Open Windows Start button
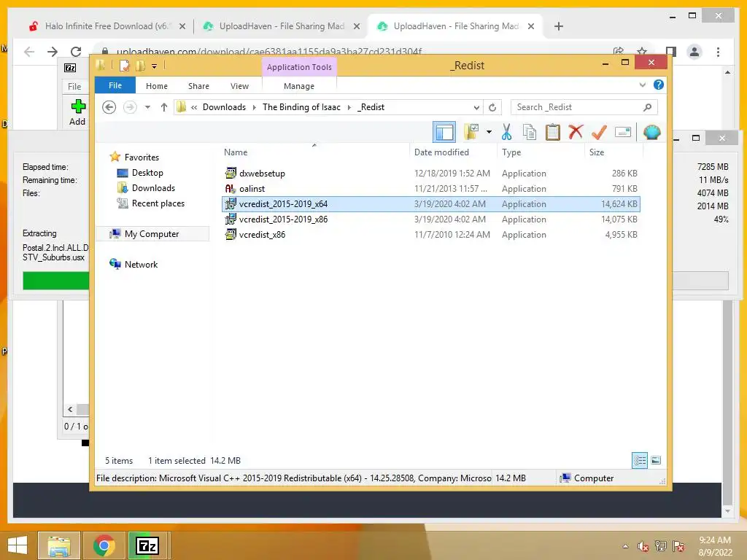 tap(18, 545)
